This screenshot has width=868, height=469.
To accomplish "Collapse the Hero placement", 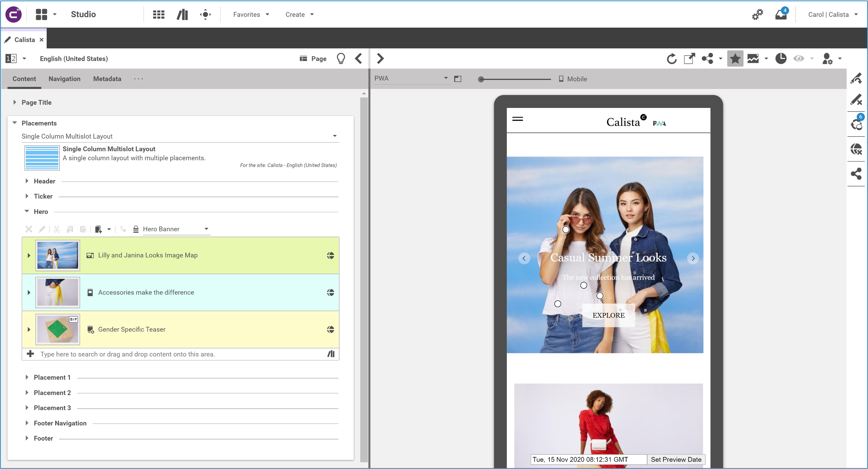I will point(27,211).
